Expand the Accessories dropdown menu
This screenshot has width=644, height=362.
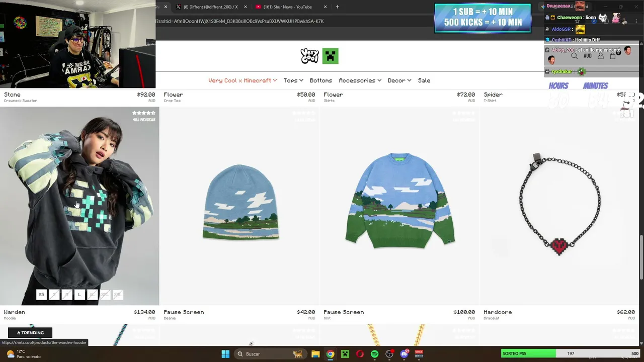(360, 80)
